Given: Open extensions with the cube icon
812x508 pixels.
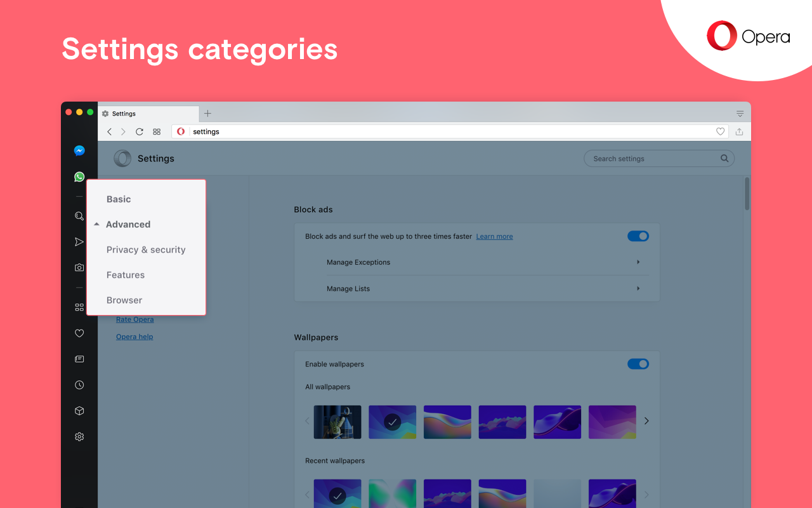Looking at the screenshot, I should pos(79,410).
